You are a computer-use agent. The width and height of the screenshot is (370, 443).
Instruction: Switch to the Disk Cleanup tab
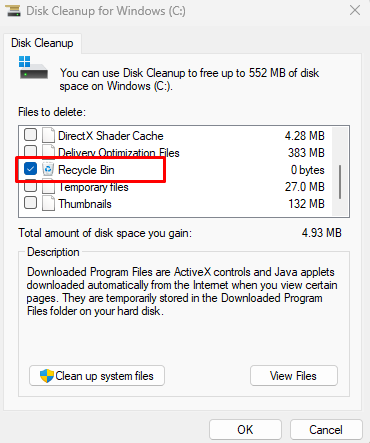(x=42, y=43)
